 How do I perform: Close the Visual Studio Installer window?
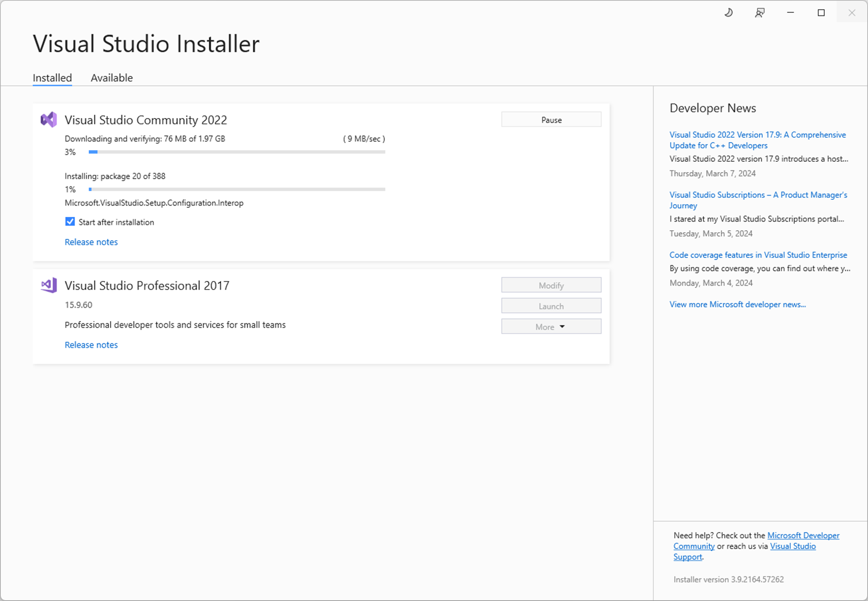tap(852, 13)
